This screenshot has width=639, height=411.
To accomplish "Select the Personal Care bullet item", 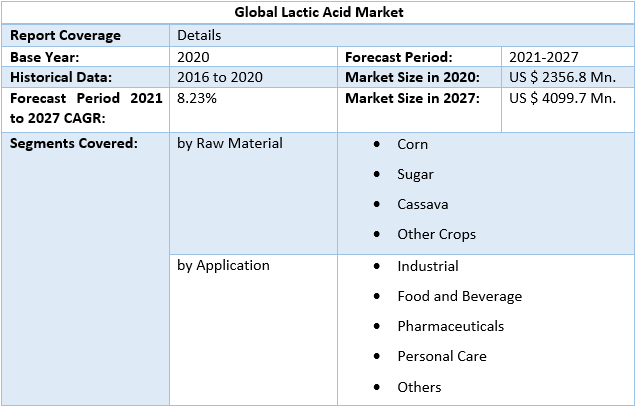I will (439, 356).
